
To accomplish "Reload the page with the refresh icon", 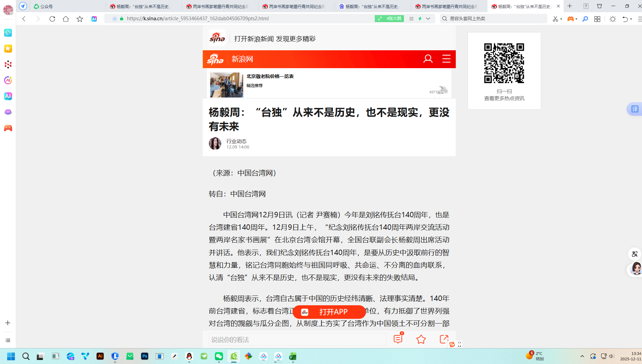I will click(52, 19).
